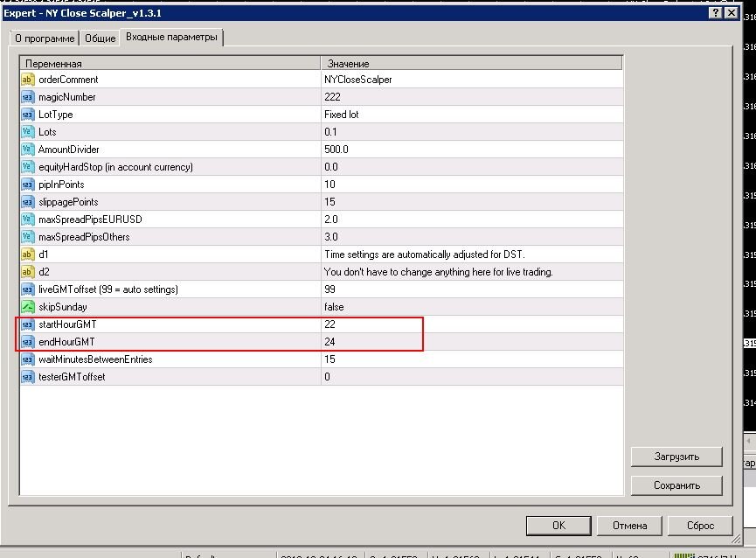Click the double-type icon beside AmountDivider

[27, 150]
